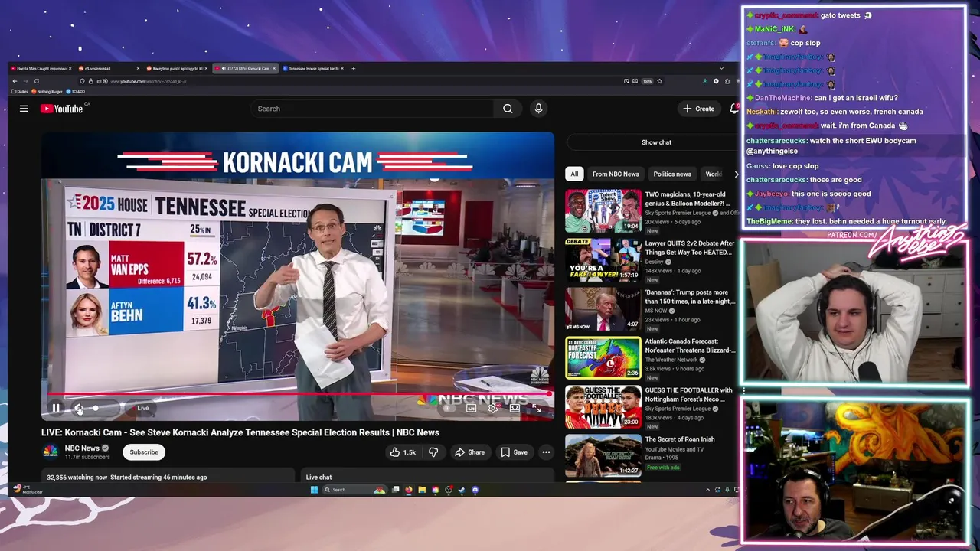Reload the page with the refresh icon

[36, 81]
